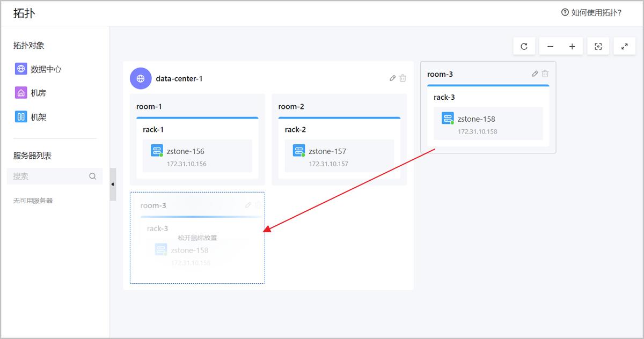This screenshot has width=644, height=339.
Task: Select the 机房 house icon
Action: point(21,93)
